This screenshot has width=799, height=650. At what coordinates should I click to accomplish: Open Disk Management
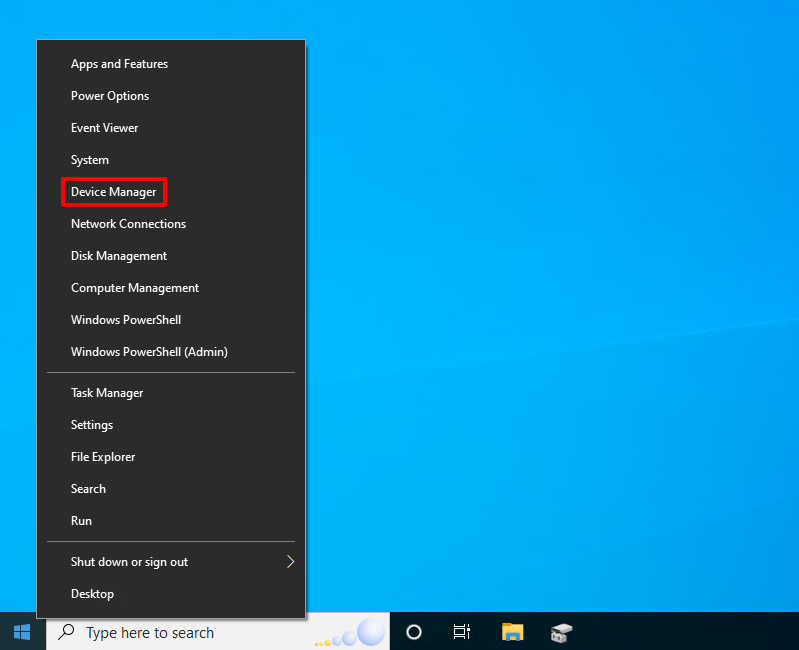118,256
